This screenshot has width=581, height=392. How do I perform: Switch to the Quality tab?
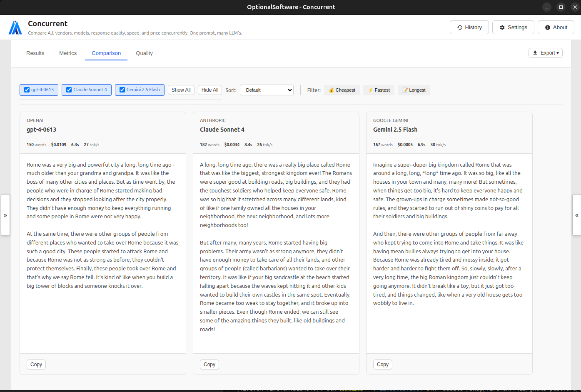click(144, 53)
